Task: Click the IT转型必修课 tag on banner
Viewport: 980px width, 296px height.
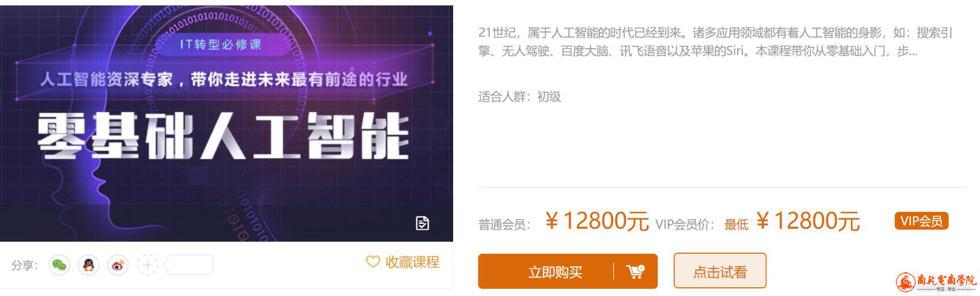Action: point(220,44)
